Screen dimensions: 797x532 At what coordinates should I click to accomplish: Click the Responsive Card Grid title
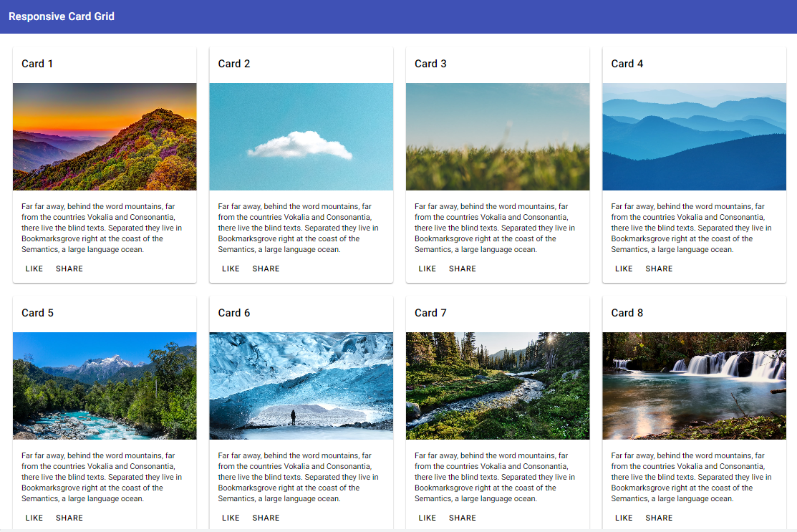coord(62,16)
